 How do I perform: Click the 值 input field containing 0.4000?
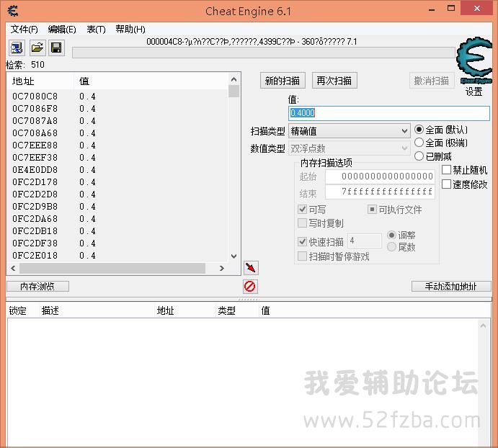click(388, 113)
